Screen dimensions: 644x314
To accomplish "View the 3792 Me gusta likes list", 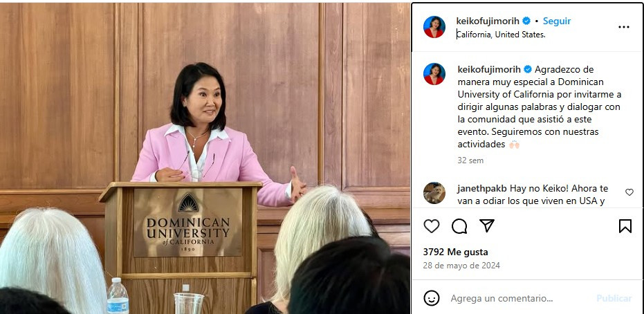I will coord(455,252).
